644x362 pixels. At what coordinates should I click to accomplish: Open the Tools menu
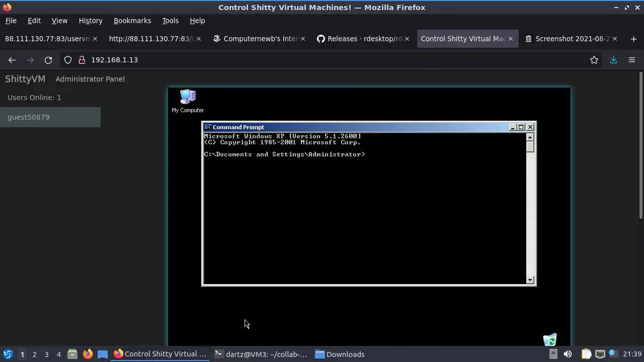(170, 21)
